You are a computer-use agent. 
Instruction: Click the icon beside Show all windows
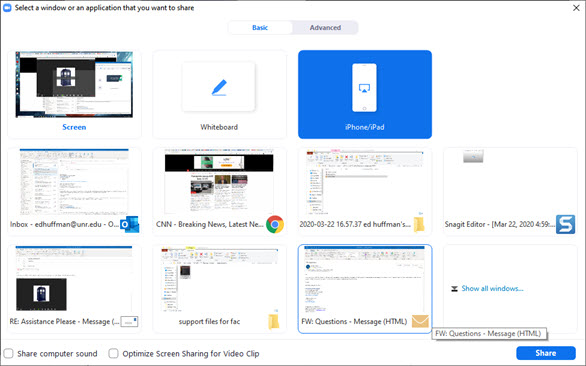coord(454,289)
